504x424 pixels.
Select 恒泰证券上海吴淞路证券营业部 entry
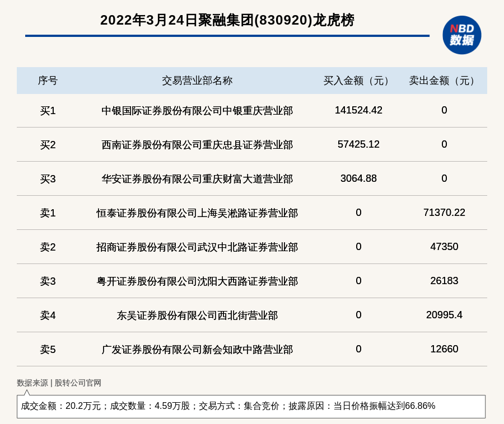coord(197,213)
